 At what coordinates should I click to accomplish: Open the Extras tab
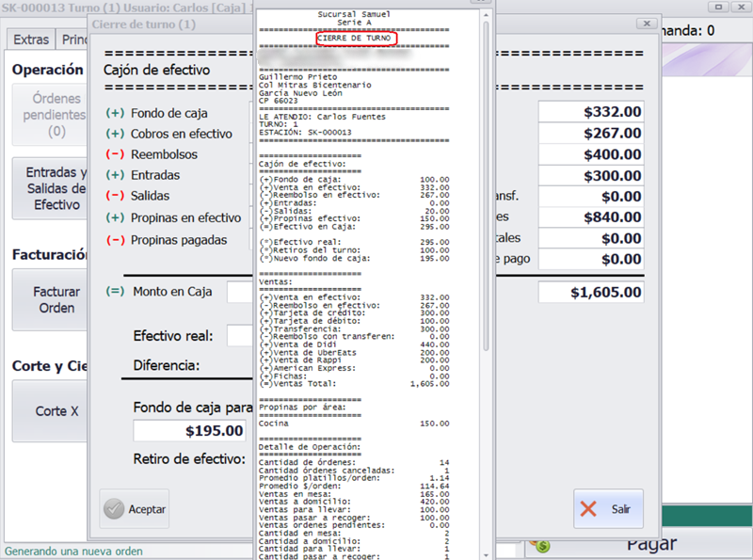[30, 40]
